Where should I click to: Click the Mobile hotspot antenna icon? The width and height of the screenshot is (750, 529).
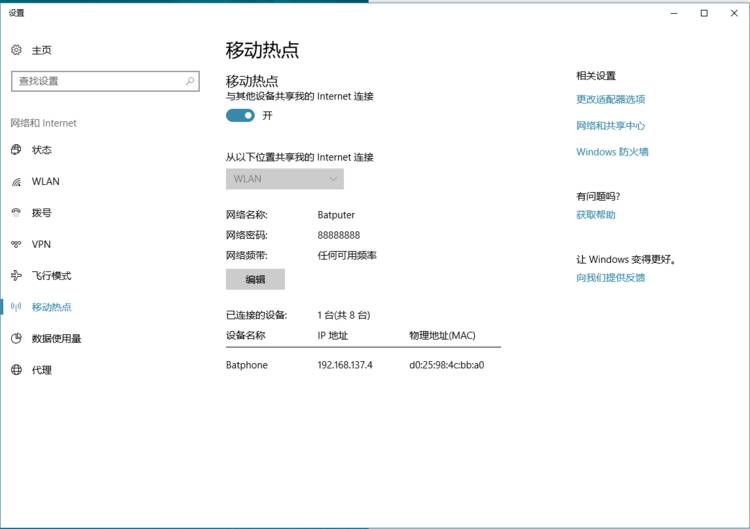[16, 307]
